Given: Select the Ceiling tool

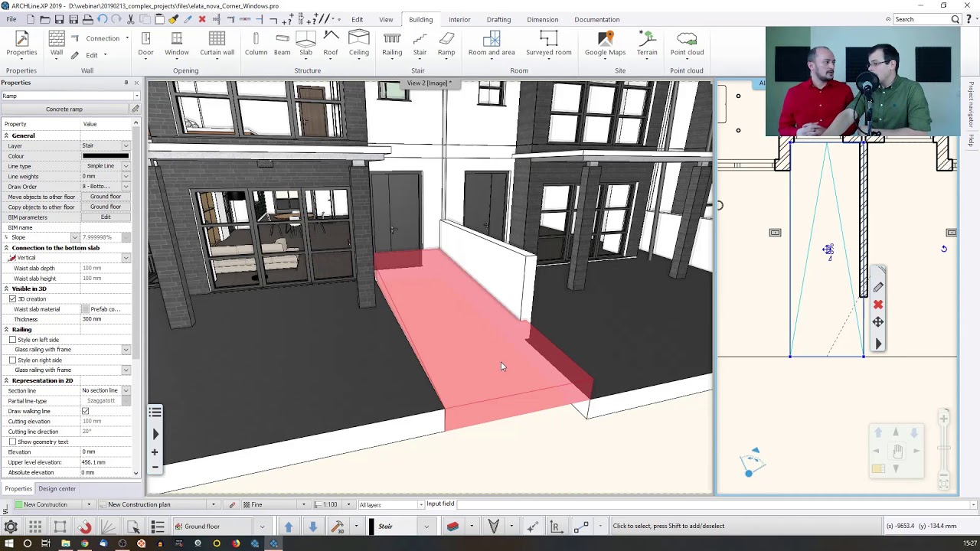Looking at the screenshot, I should click(x=359, y=44).
